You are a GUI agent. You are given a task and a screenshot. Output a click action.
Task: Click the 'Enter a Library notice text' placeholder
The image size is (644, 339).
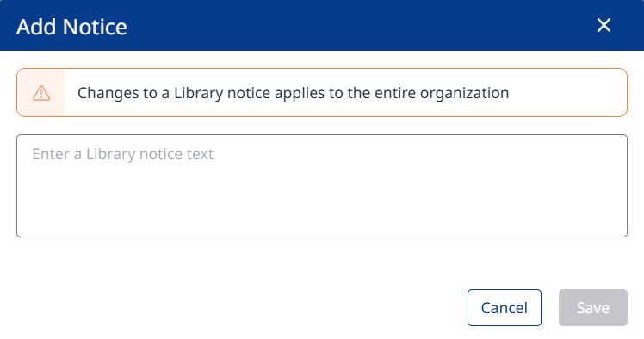tap(123, 154)
